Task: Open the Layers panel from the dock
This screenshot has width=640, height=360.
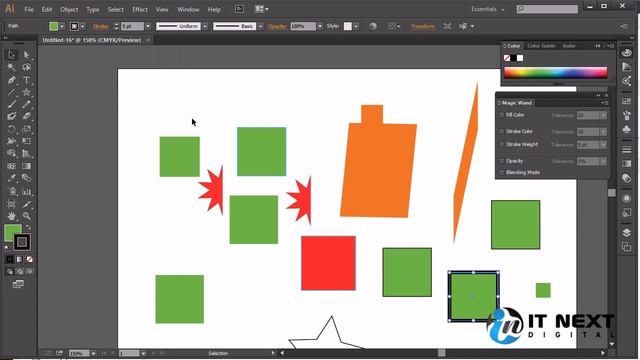Action: [x=627, y=233]
